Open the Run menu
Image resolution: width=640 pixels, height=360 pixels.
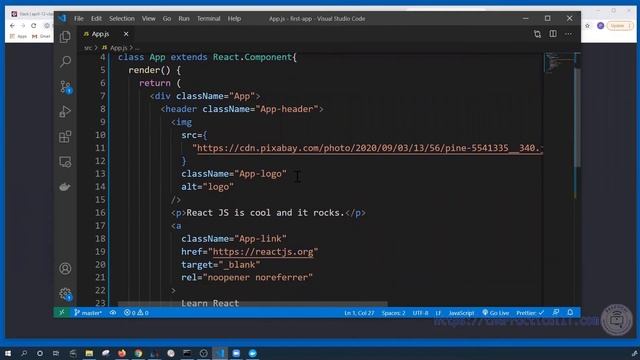coord(184,19)
